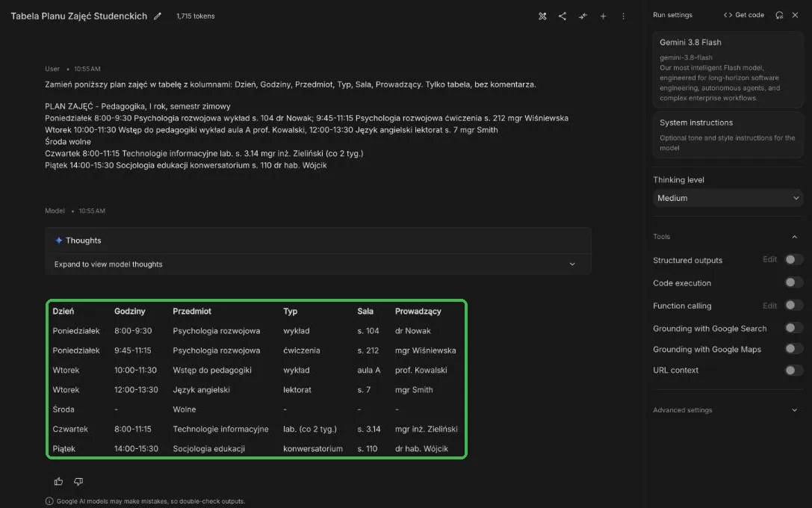The width and height of the screenshot is (812, 508).
Task: Open the Thinking level dropdown set to Medium
Action: pyautogui.click(x=728, y=198)
